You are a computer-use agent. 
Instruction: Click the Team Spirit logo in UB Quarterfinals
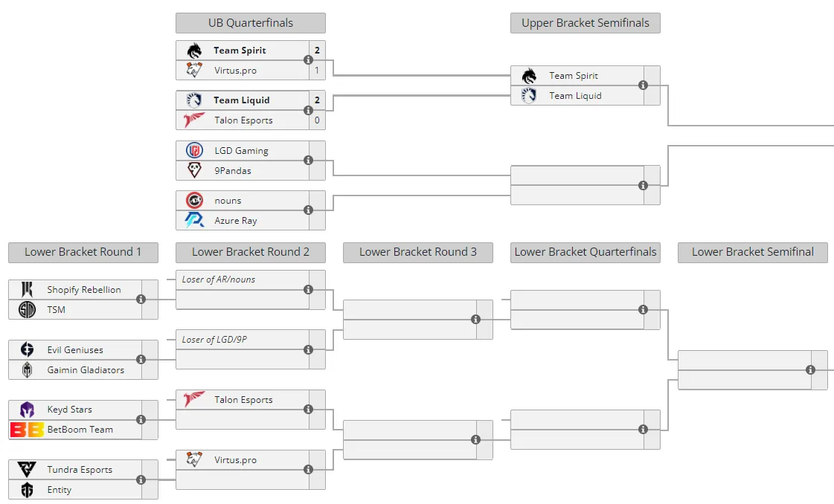click(194, 51)
